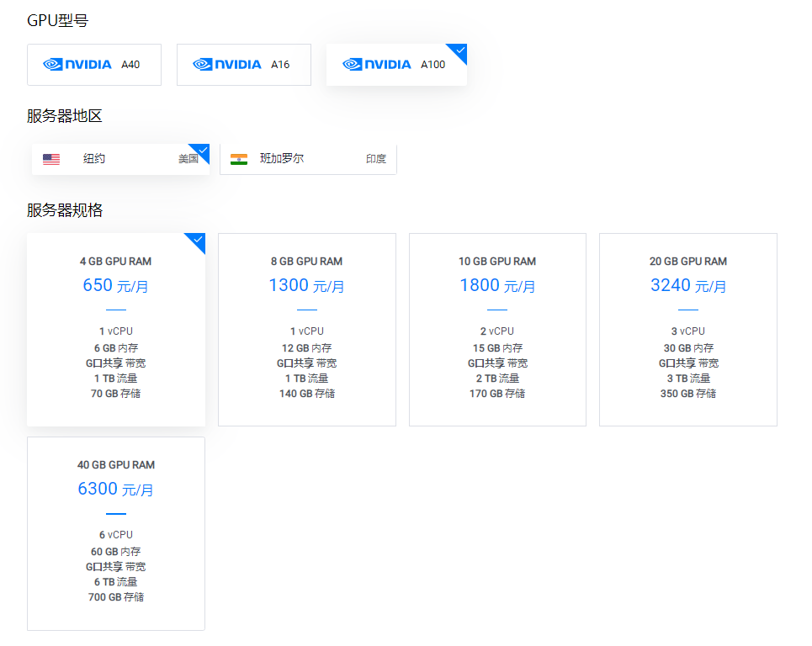The height and width of the screenshot is (646, 812).
Task: Click the 700 GB 存储 line
Action: point(116,597)
